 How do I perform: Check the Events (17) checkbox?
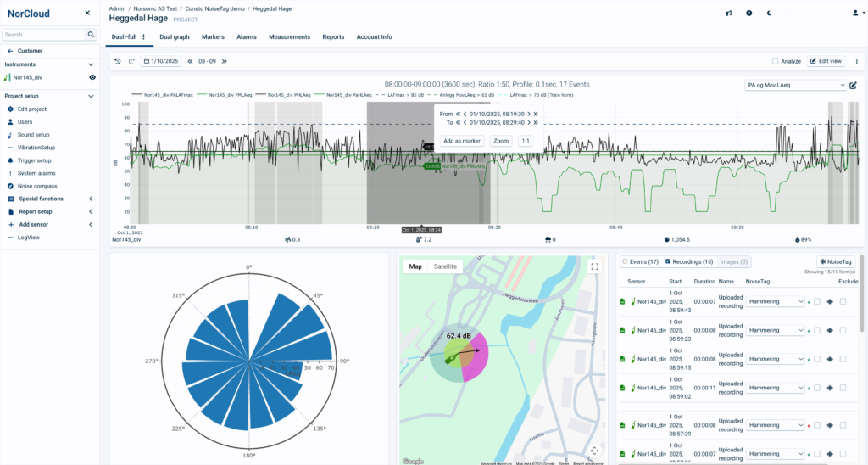(625, 261)
